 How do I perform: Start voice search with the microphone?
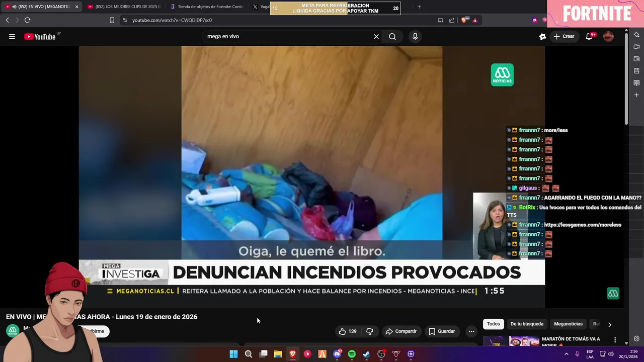pos(415,36)
